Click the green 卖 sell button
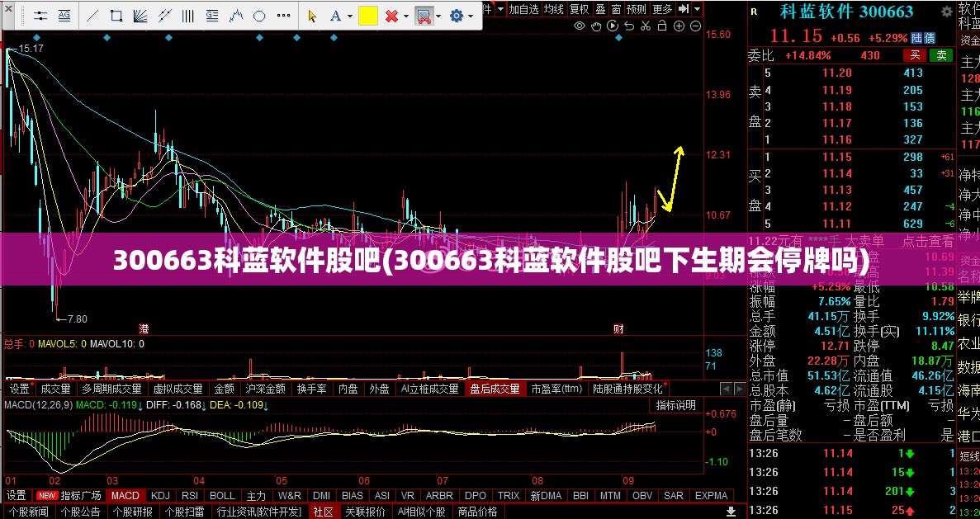The image size is (980, 519). pyautogui.click(x=941, y=55)
